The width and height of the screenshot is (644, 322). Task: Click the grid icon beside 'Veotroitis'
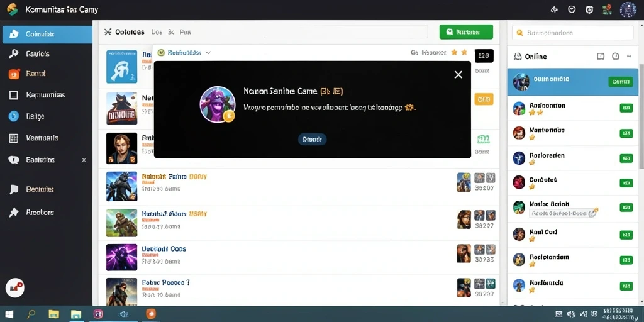click(x=14, y=138)
